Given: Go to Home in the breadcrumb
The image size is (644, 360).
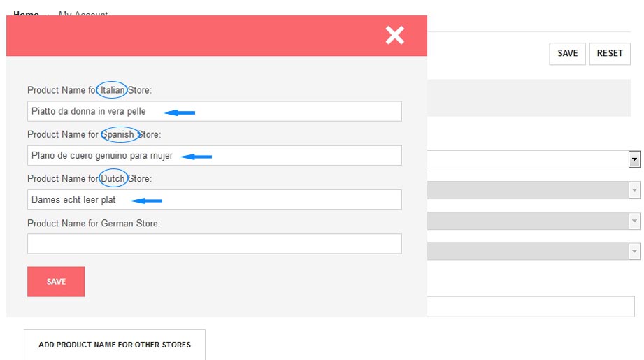Looking at the screenshot, I should click(x=26, y=14).
